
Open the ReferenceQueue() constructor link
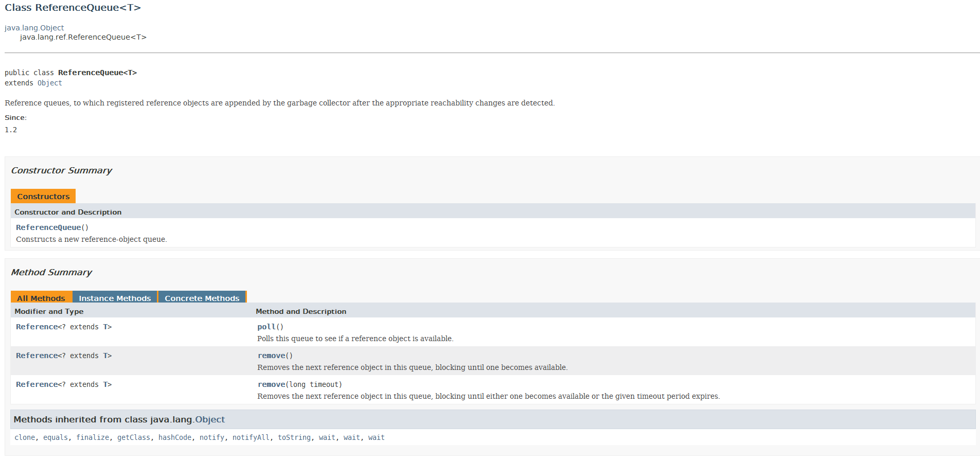click(48, 227)
